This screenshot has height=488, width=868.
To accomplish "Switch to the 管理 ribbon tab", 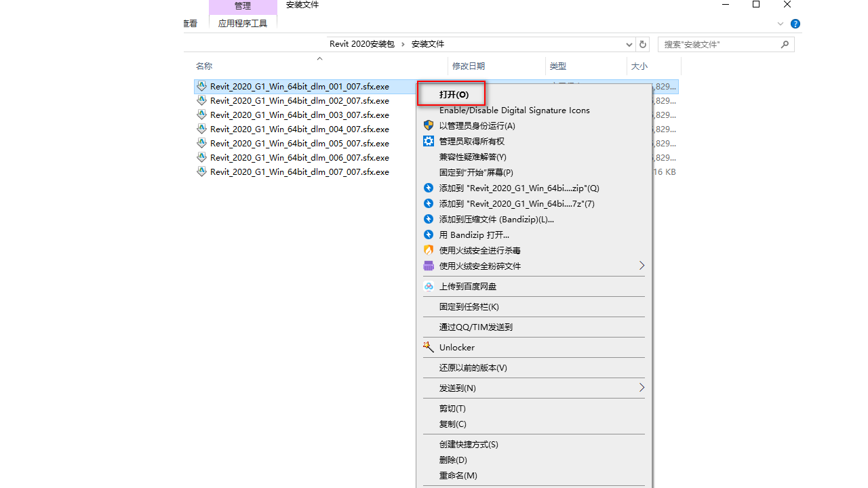I will coord(243,6).
